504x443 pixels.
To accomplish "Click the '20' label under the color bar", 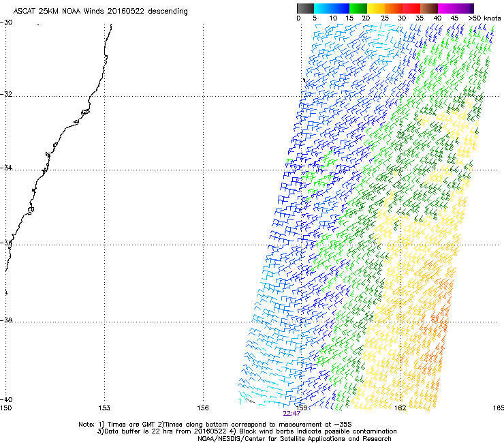I will (x=366, y=18).
